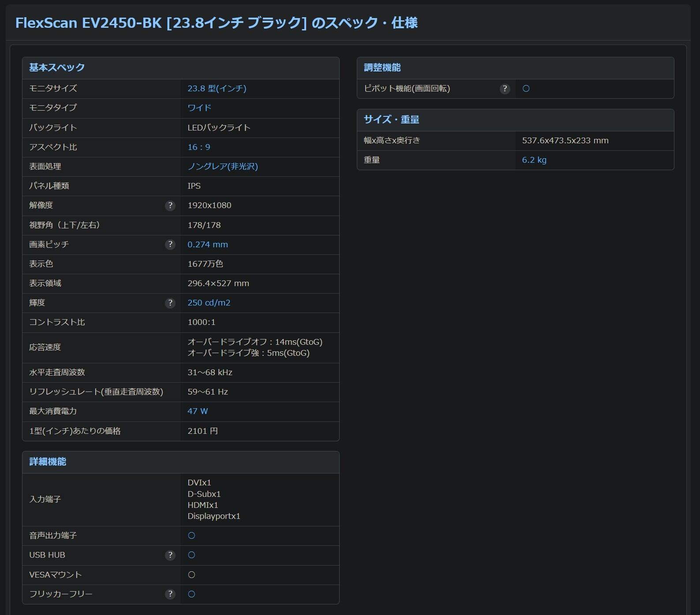Click the 幅x高さx奥行き row label

pyautogui.click(x=392, y=141)
